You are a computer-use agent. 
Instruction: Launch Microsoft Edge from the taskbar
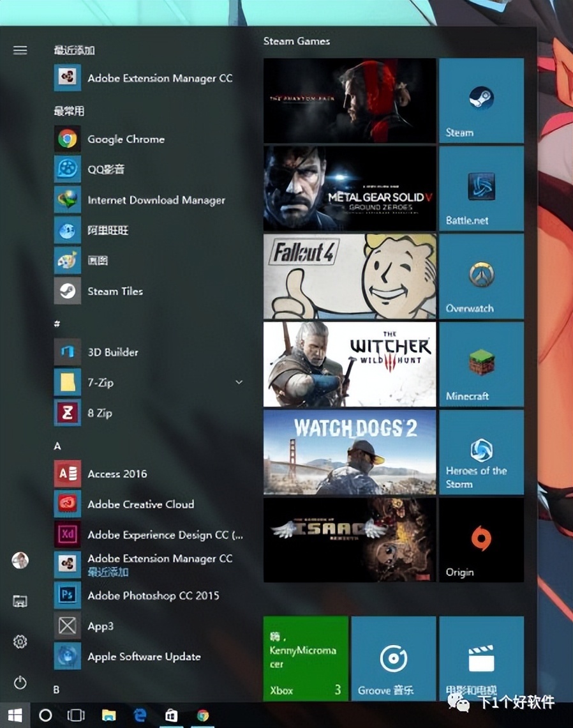[140, 715]
